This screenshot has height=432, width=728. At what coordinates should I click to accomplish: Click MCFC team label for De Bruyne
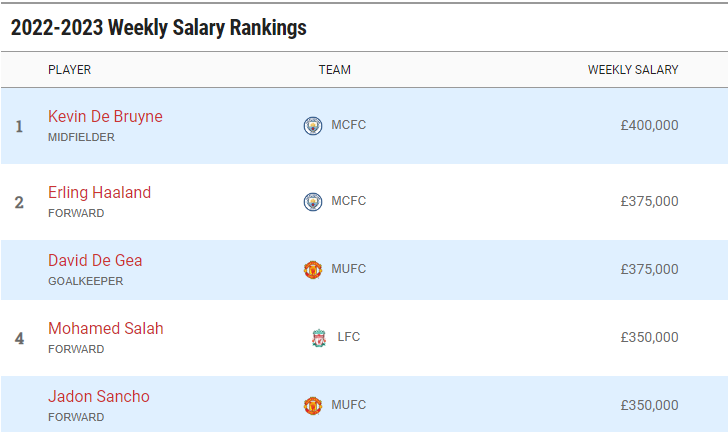click(348, 126)
